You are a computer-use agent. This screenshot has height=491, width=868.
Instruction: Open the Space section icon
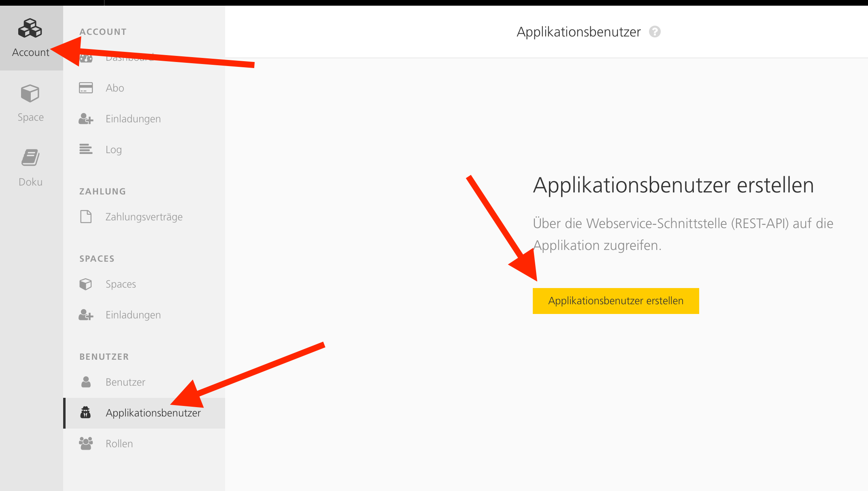point(30,94)
